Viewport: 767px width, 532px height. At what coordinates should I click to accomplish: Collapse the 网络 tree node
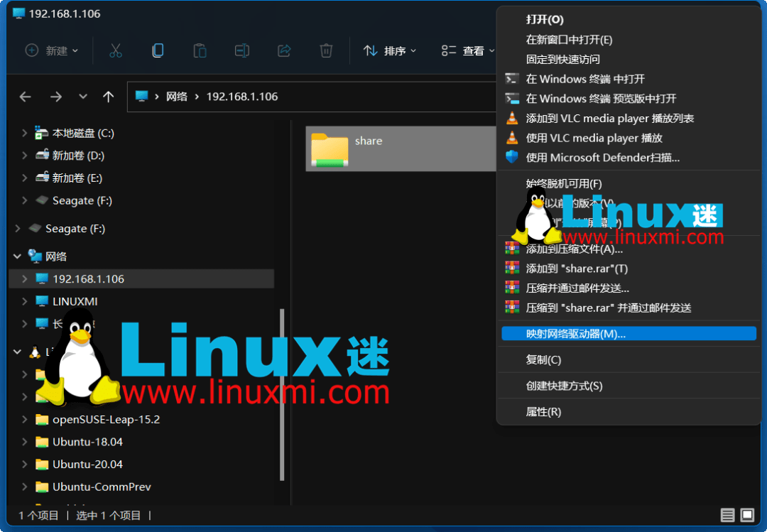tap(17, 256)
